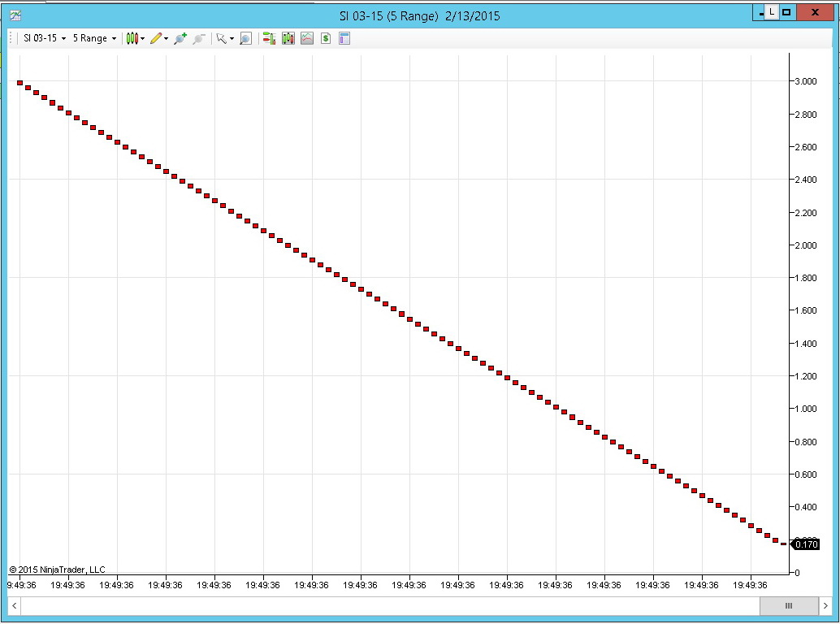Click the toolbar grip handle
Image resolution: width=840 pixels, height=624 pixels.
[x=11, y=38]
